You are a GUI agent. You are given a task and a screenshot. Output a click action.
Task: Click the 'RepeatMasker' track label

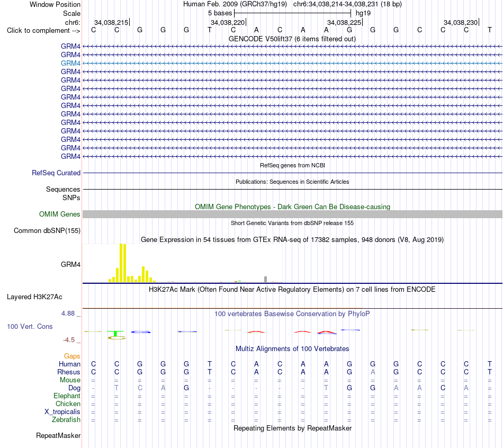[x=58, y=435]
